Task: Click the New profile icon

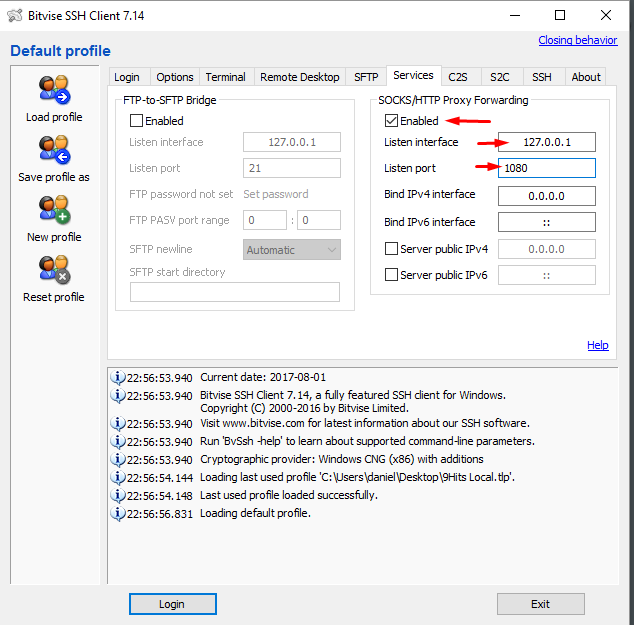Action: click(x=55, y=209)
